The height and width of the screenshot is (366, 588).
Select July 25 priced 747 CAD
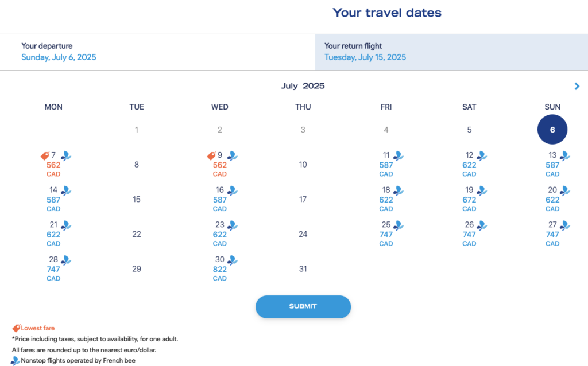[x=386, y=234]
